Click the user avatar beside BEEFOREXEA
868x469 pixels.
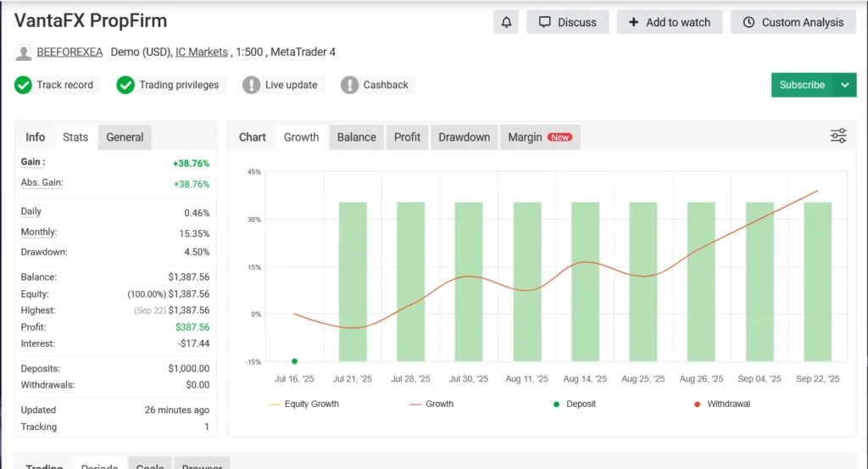23,53
